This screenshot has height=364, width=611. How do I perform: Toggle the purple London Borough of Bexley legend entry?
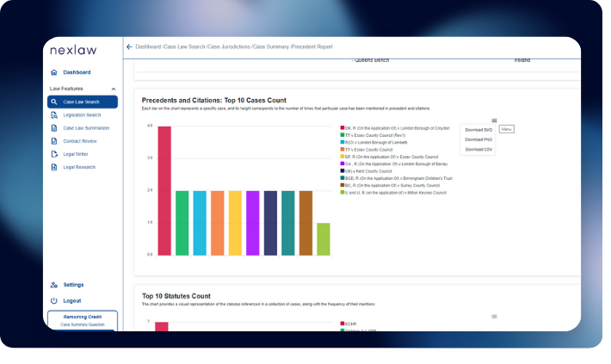pos(394,164)
